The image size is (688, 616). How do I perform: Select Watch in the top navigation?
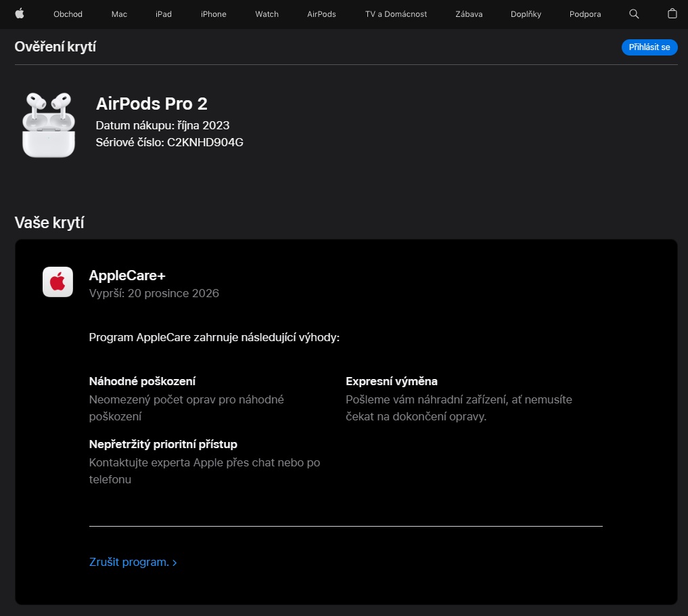point(267,14)
